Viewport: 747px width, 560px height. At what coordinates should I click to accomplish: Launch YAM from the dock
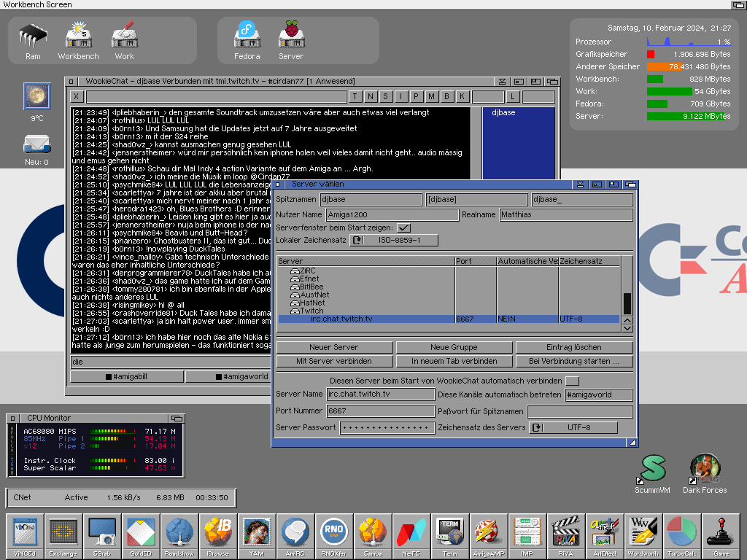pos(256,536)
